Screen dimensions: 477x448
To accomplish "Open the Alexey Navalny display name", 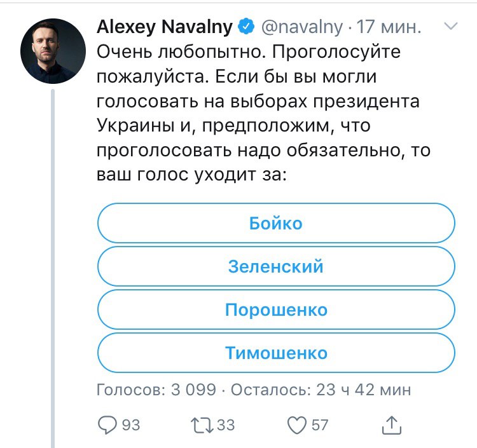I will click(x=165, y=27).
